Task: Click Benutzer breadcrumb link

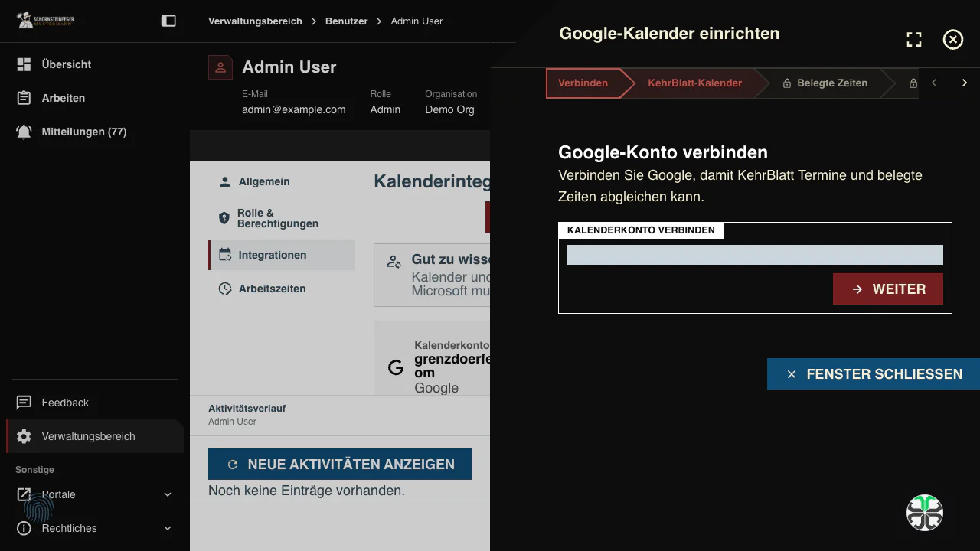Action: [x=346, y=21]
